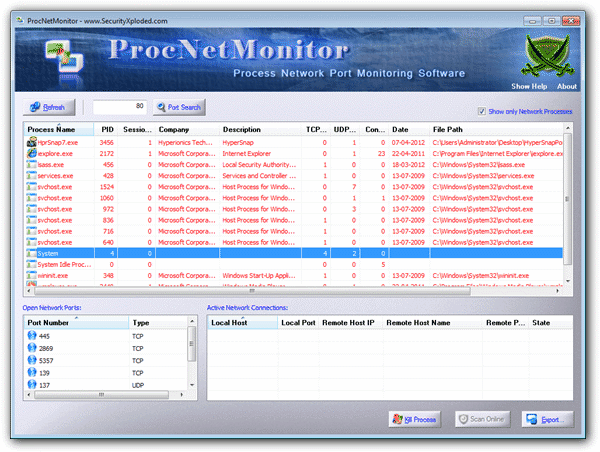Sort connections by State column header

click(x=550, y=323)
